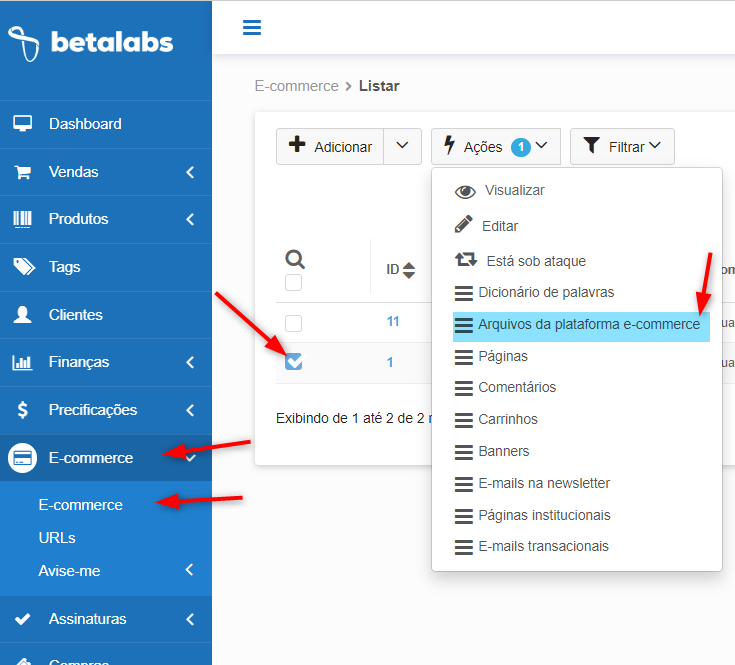The image size is (735, 665).
Task: Check the checkbox for row ID 11
Action: coord(293,323)
